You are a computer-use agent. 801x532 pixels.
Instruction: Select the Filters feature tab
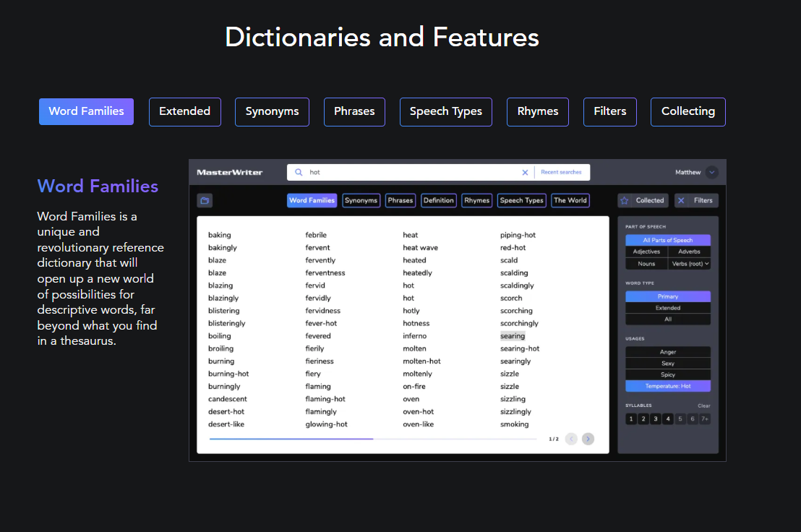tap(610, 111)
